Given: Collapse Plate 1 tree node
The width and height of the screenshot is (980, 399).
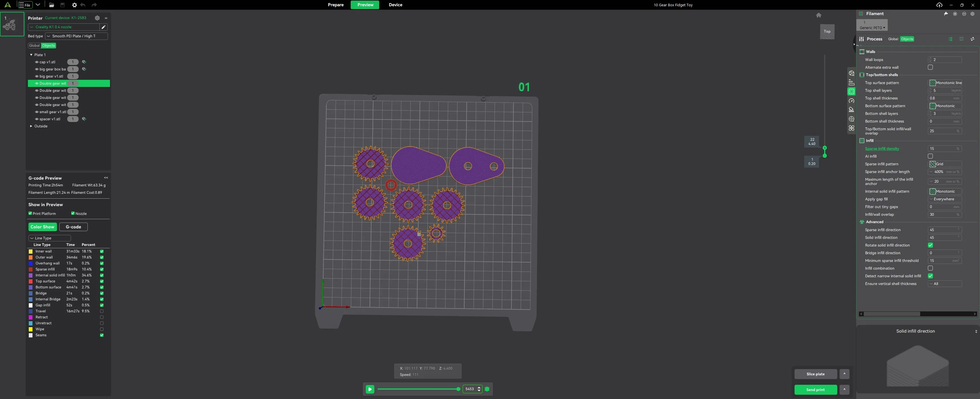Looking at the screenshot, I should 31,55.
